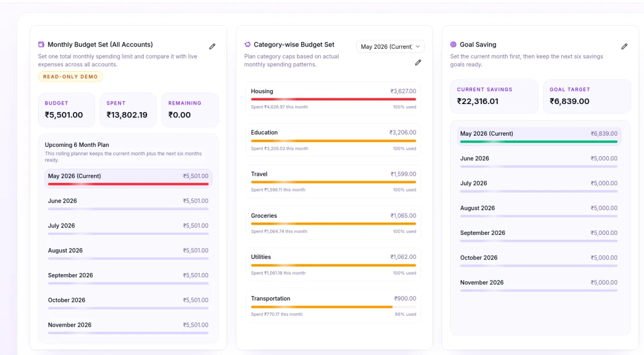Click the Category-wise Budget Set pencil icon
The width and height of the screenshot is (644, 355).
[x=418, y=62]
